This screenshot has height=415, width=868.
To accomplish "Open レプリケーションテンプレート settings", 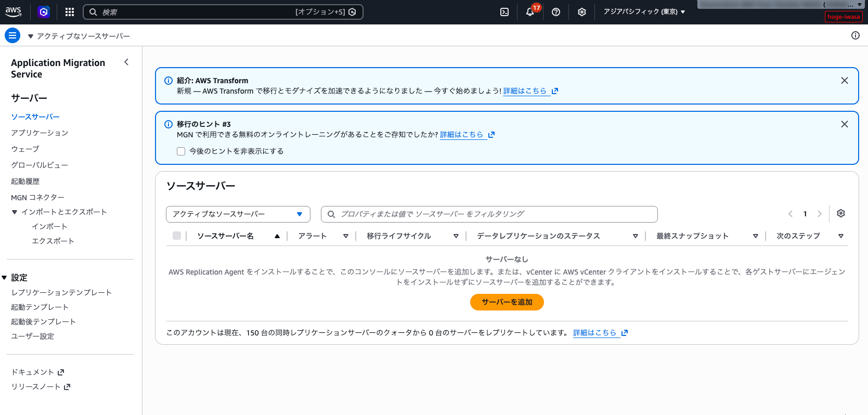I will (61, 293).
